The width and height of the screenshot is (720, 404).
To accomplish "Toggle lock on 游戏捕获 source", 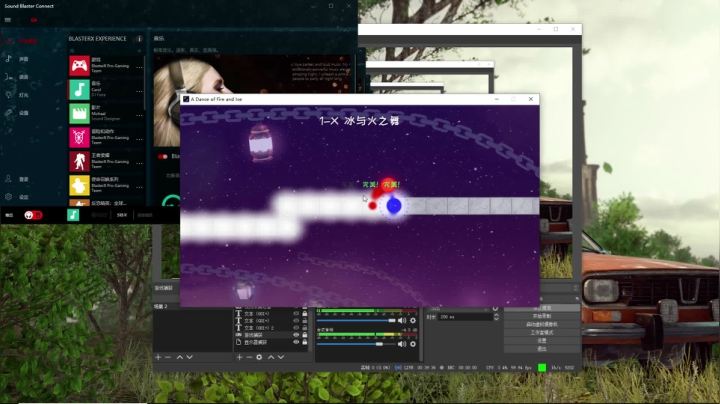I will coord(304,335).
